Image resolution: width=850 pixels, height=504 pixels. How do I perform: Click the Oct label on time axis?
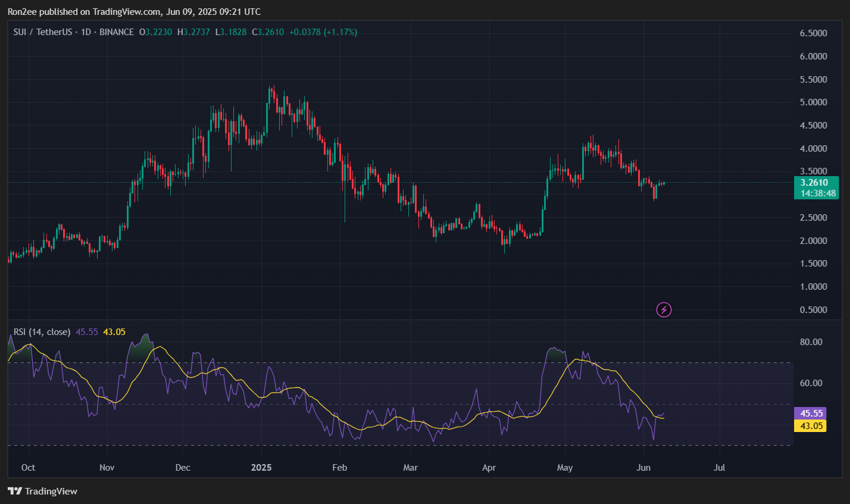(x=28, y=468)
